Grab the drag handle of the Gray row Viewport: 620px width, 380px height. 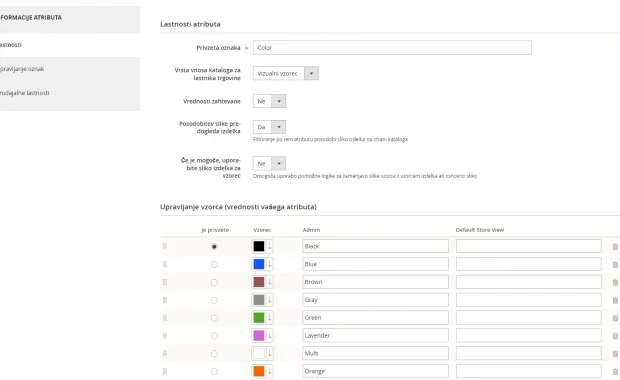[165, 300]
